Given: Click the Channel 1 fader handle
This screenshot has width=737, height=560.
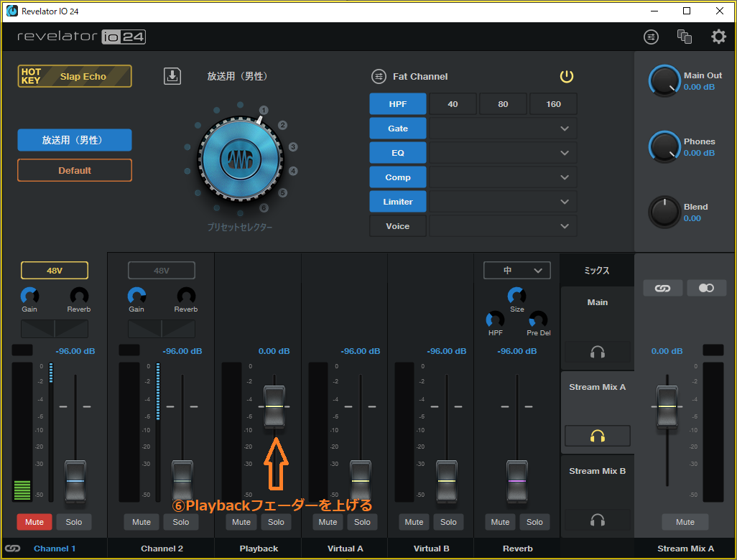Looking at the screenshot, I should point(75,481).
